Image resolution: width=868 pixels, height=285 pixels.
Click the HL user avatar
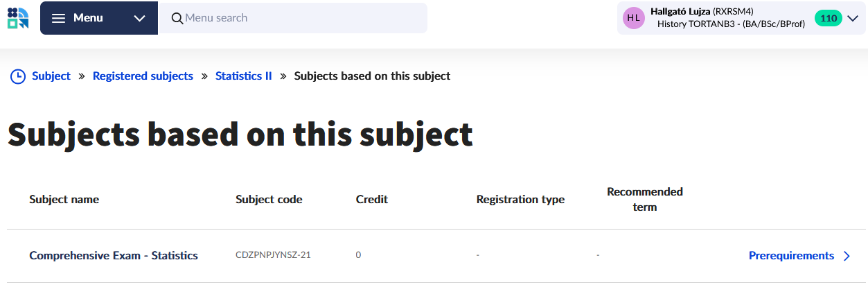633,18
